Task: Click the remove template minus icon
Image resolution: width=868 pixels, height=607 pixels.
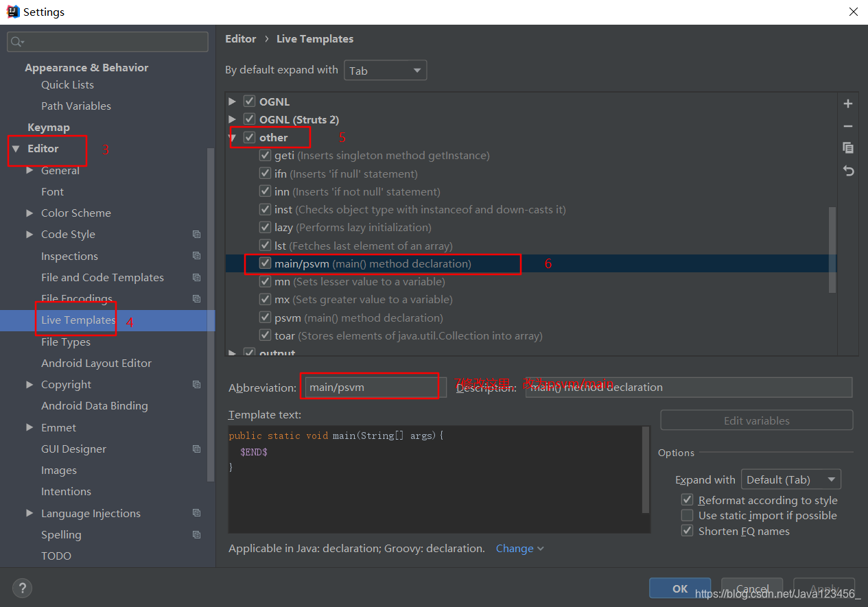Action: click(848, 126)
